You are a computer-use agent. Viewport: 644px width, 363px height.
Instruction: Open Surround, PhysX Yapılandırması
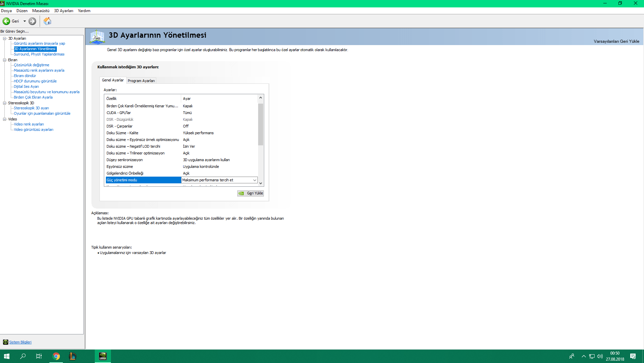coord(39,54)
